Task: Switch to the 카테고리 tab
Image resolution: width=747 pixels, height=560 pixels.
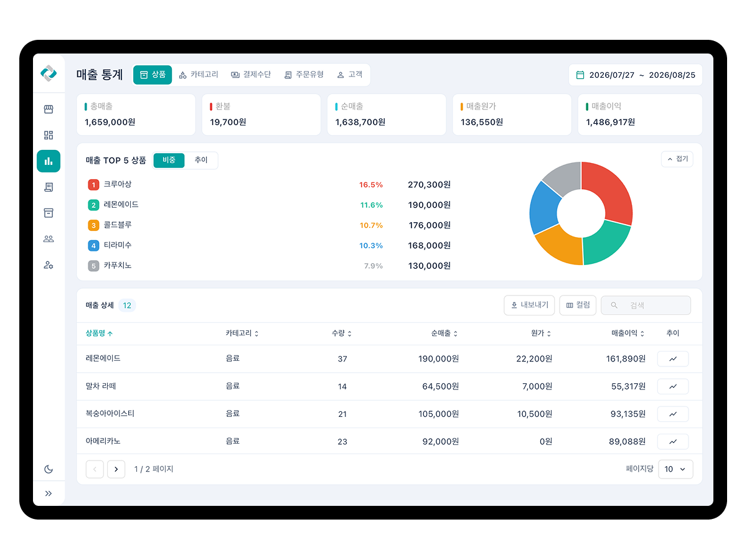Action: (199, 75)
